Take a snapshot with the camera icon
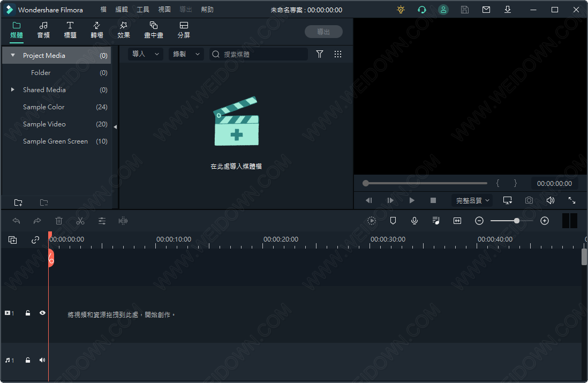 (529, 200)
